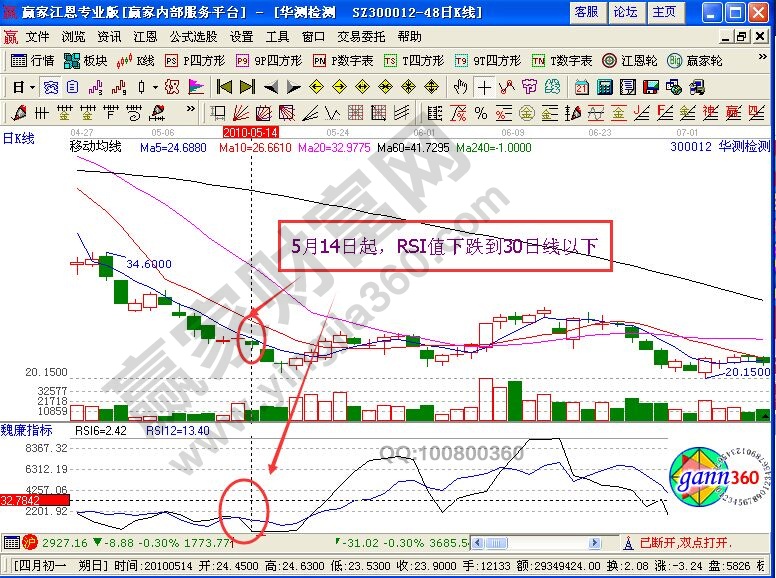Open the 交易委托 menu
776x578 pixels.
click(361, 36)
